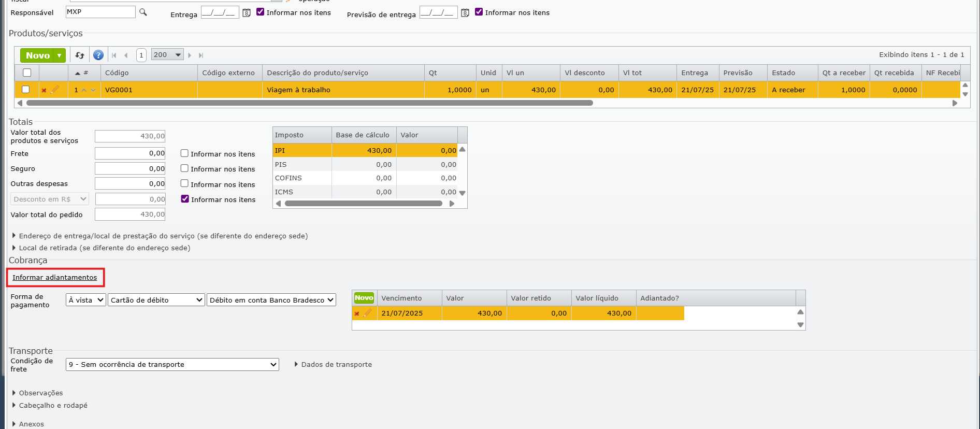Open the calendar picker for Previsão de entrega
The width and height of the screenshot is (980, 429).
click(465, 13)
